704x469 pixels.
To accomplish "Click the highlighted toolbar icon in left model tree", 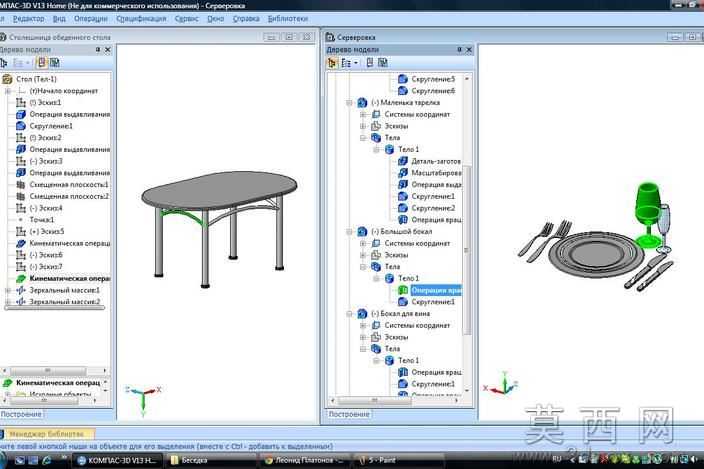I will 41,63.
